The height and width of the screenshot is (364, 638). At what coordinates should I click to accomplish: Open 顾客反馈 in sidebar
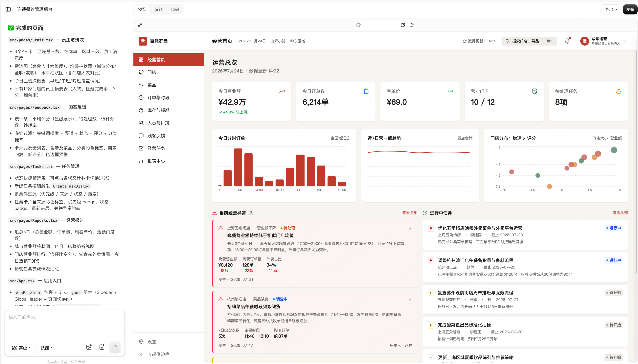coord(169,136)
